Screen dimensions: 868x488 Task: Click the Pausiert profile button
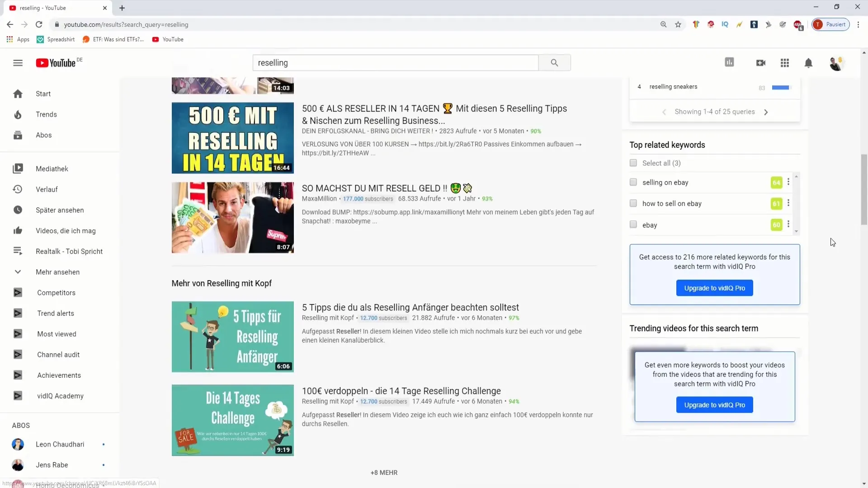tap(830, 24)
